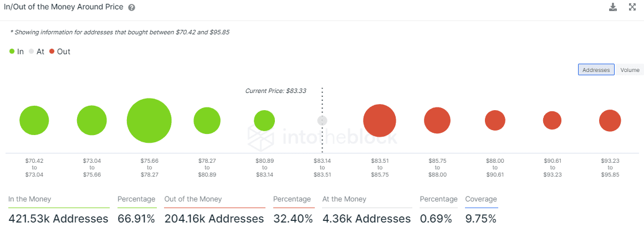Toggle the green In legend item
Image resolution: width=644 pixels, height=238 pixels.
[x=17, y=51]
